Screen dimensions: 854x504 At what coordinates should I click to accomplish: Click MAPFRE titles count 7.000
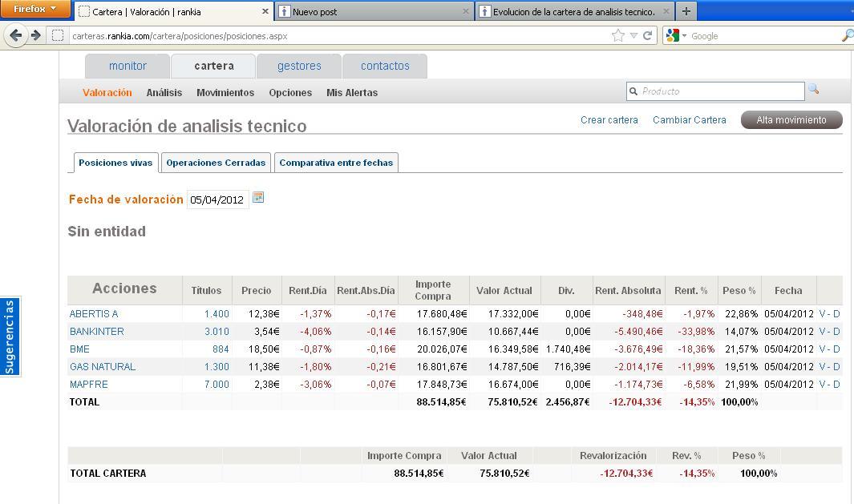point(217,385)
